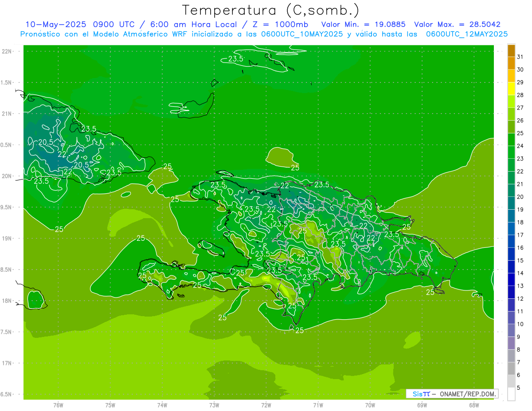Click the legend scale value "20"
The height and width of the screenshot is (411, 532).
(520, 197)
